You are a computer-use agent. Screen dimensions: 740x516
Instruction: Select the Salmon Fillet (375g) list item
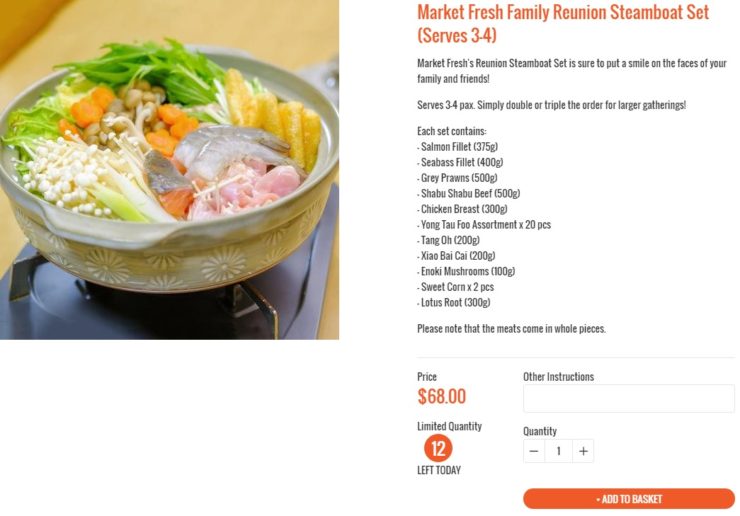tap(457, 147)
